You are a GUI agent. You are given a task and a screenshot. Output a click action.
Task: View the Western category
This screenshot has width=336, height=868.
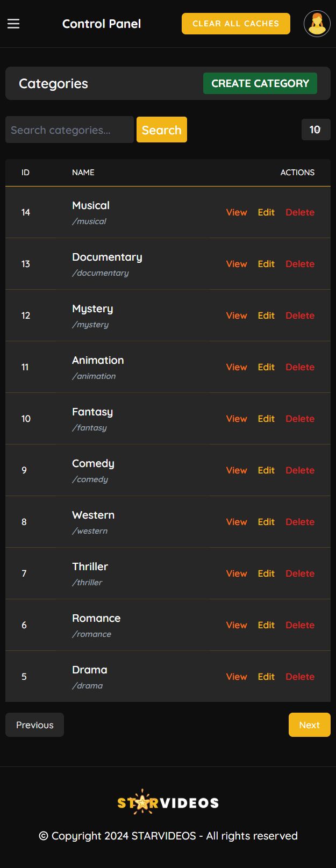tap(237, 522)
